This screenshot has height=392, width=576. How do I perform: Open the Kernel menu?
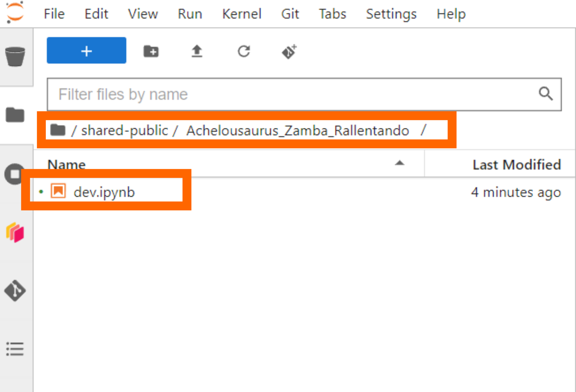242,14
